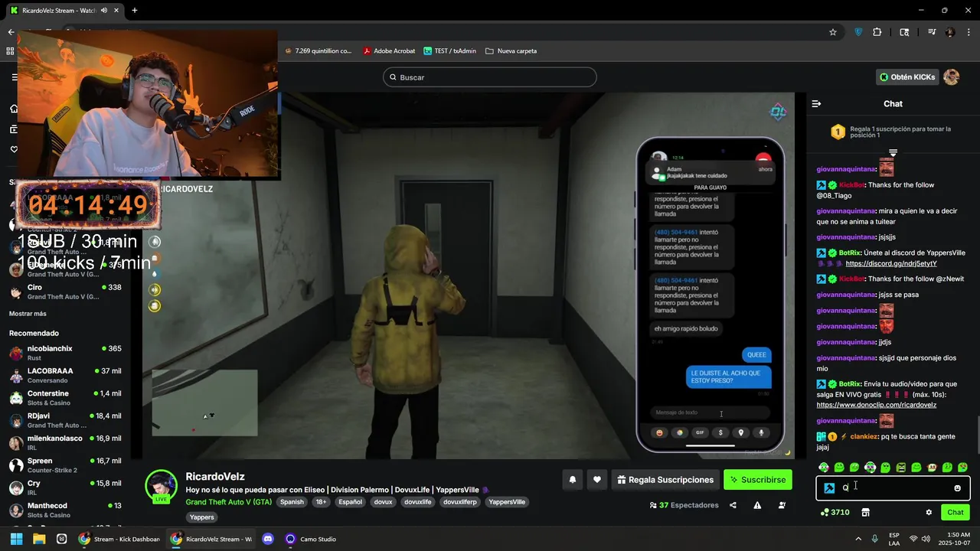Click the Suscribirse button
980x551 pixels.
coord(758,480)
